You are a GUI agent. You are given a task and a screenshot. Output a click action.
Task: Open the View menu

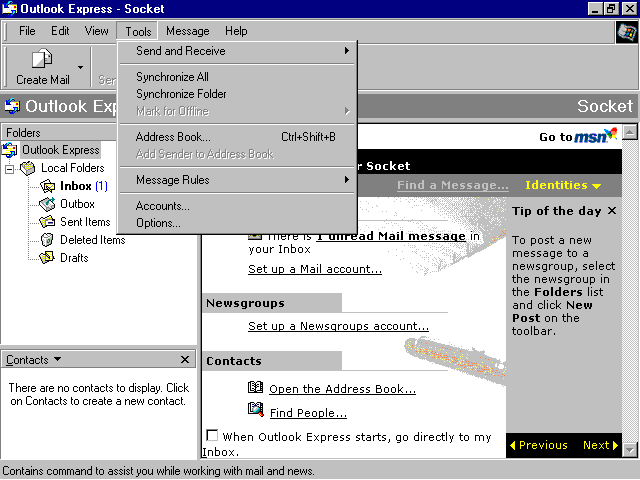tap(96, 31)
